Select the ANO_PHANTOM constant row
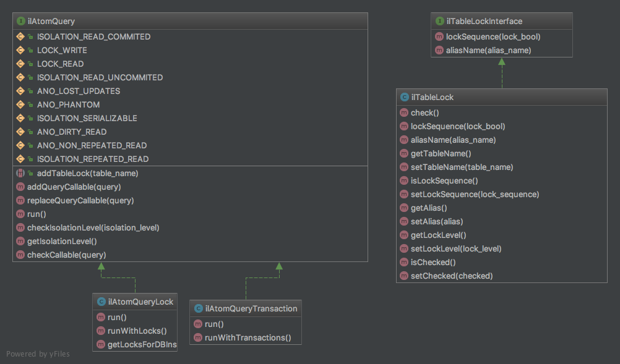Image resolution: width=620 pixels, height=364 pixels. (68, 104)
